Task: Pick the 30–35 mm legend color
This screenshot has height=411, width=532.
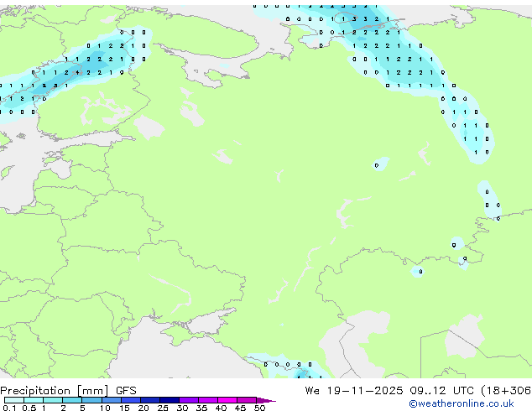Action: (x=189, y=400)
